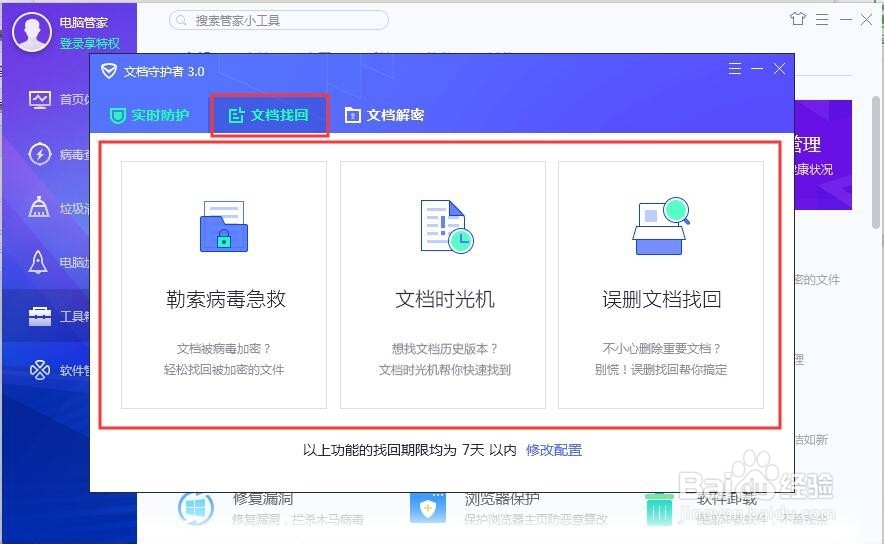Click the locked folder ransomware rescue icon

224,226
